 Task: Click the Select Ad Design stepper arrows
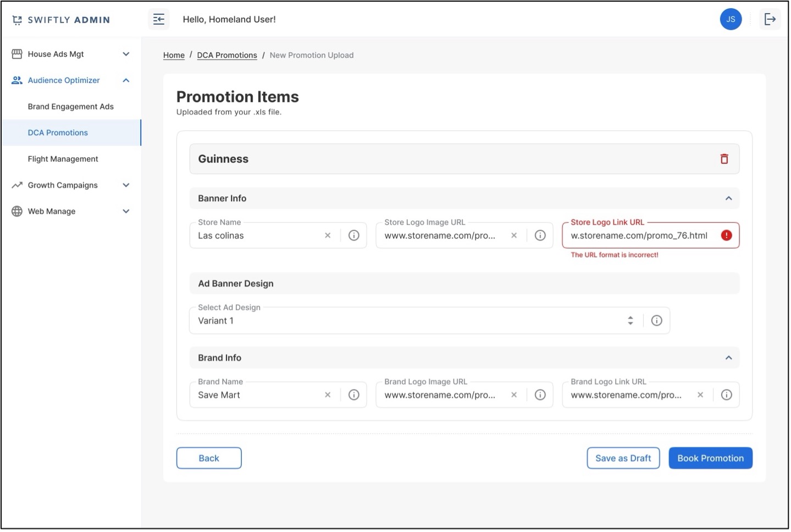630,320
